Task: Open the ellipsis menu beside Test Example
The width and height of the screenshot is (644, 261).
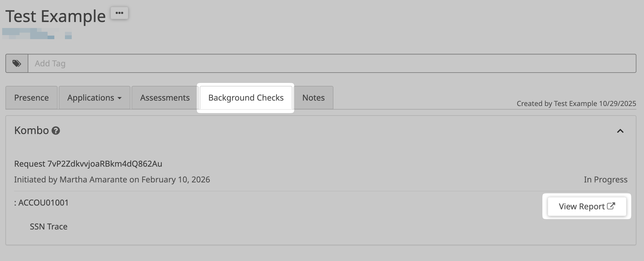Action: (119, 13)
